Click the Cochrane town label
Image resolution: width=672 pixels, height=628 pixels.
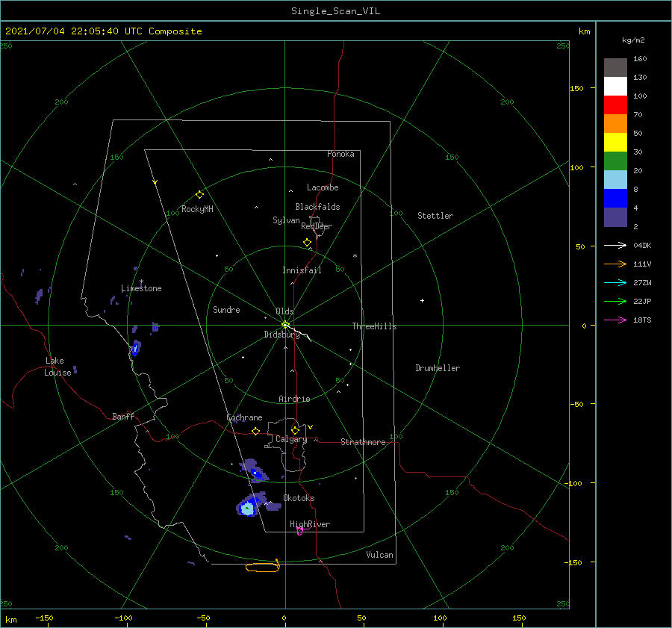[244, 417]
